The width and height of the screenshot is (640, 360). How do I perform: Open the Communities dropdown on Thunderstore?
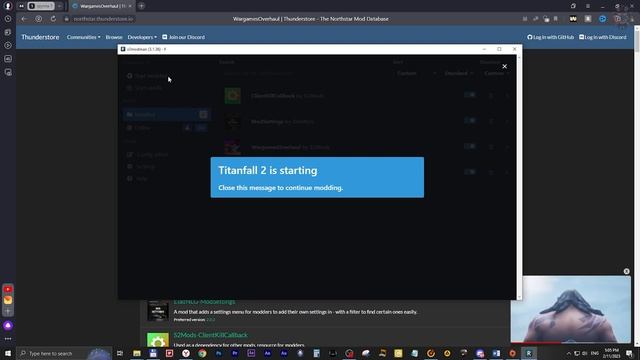point(83,37)
